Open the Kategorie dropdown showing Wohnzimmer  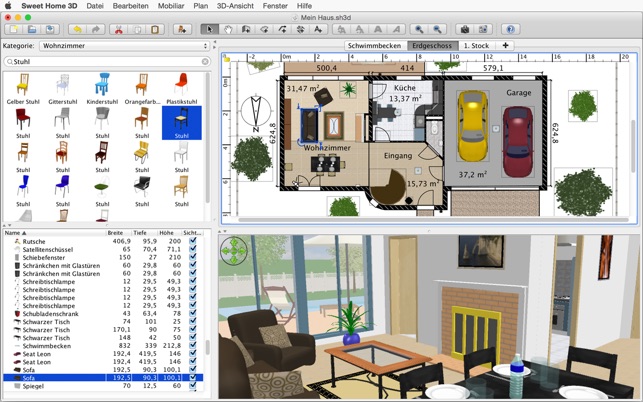(125, 46)
